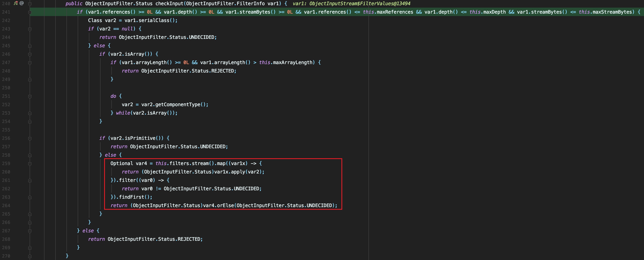Click the implements-method gutter icon at line 240
Image resolution: width=644 pixels, height=260 pixels.
point(15,3)
